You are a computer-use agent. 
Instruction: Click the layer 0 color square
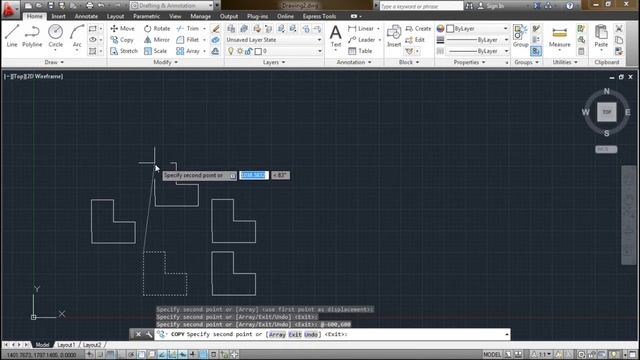click(258, 51)
